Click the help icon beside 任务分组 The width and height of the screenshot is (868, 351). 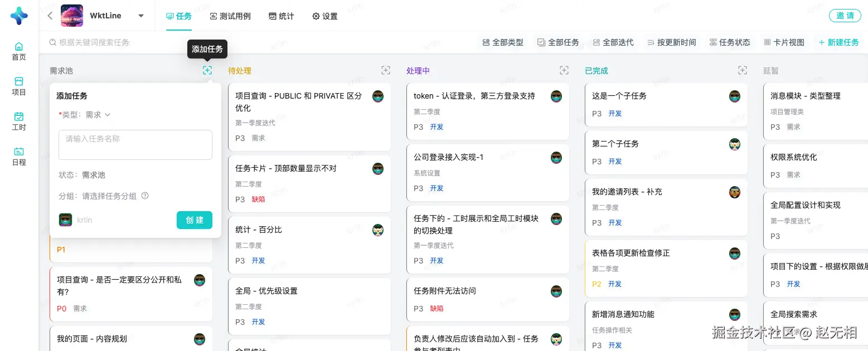[145, 196]
